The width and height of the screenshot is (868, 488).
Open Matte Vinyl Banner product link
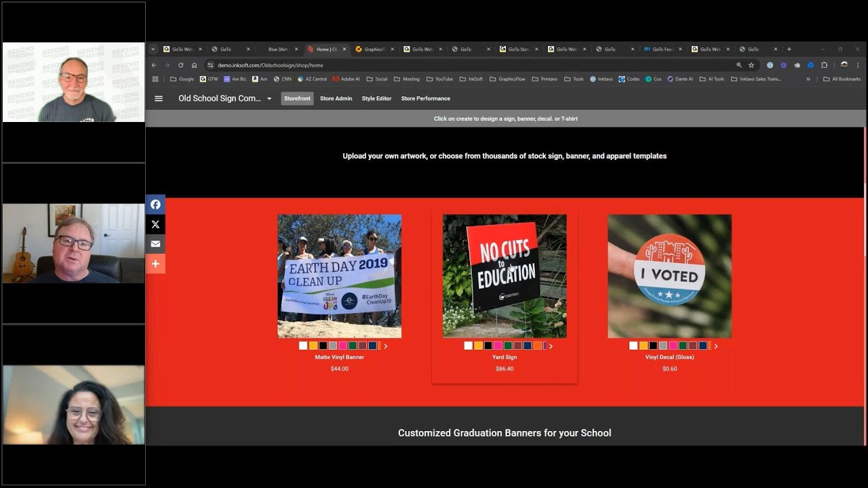click(x=339, y=357)
